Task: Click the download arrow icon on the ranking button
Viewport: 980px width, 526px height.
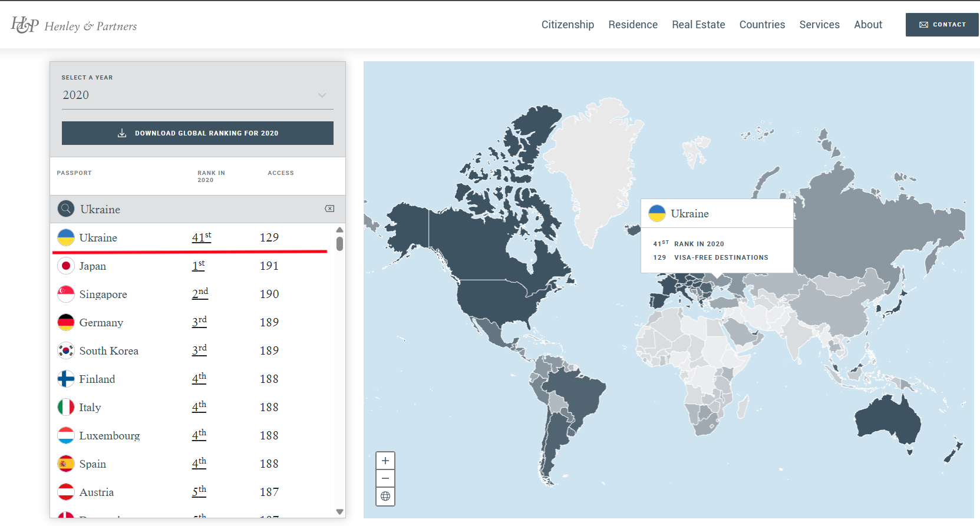Action: [x=122, y=133]
